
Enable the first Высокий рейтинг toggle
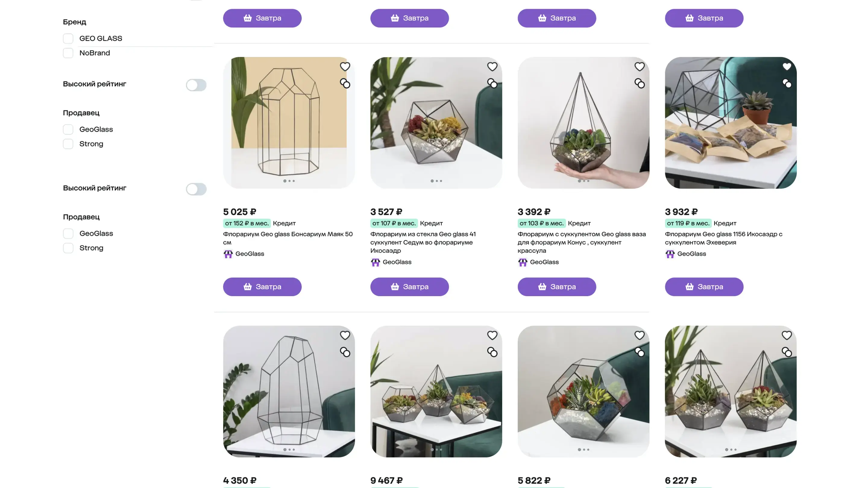(196, 85)
